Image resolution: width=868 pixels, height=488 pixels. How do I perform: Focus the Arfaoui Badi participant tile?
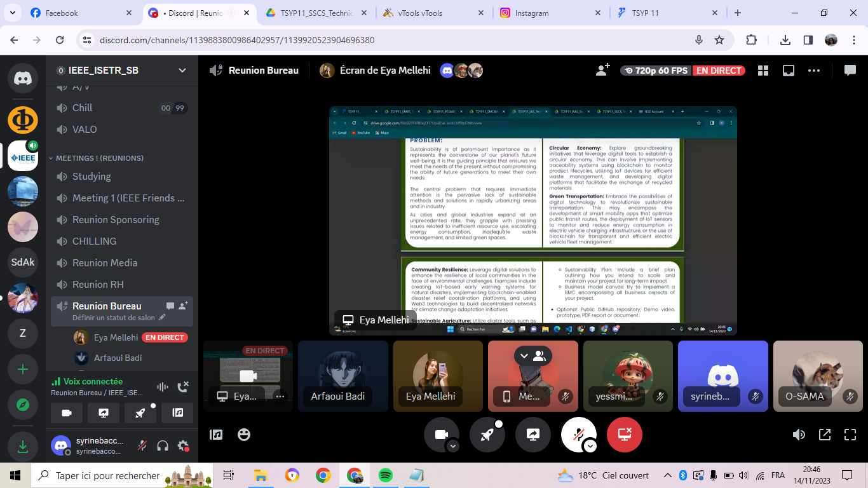click(x=343, y=376)
